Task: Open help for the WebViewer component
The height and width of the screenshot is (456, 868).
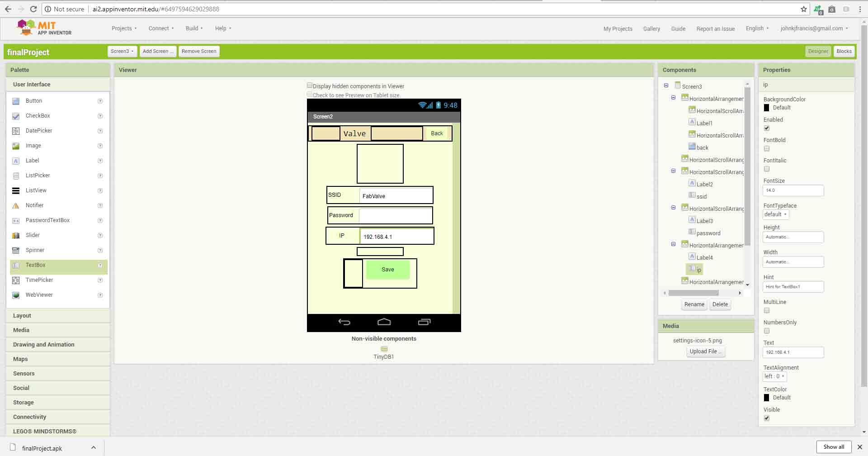Action: (x=100, y=295)
